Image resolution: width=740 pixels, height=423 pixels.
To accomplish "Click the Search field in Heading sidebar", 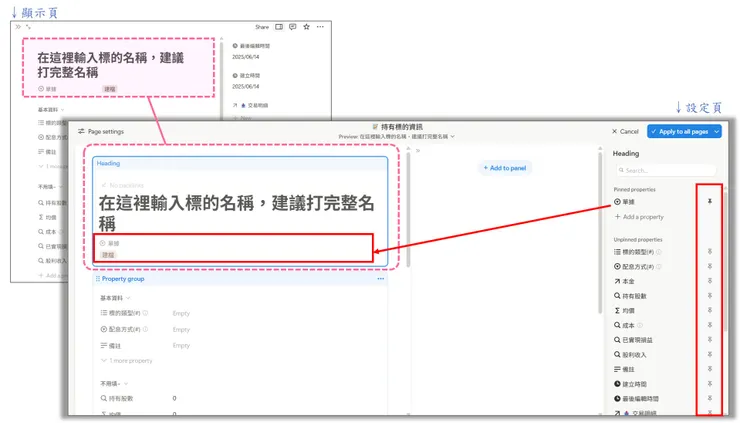I will (x=666, y=170).
